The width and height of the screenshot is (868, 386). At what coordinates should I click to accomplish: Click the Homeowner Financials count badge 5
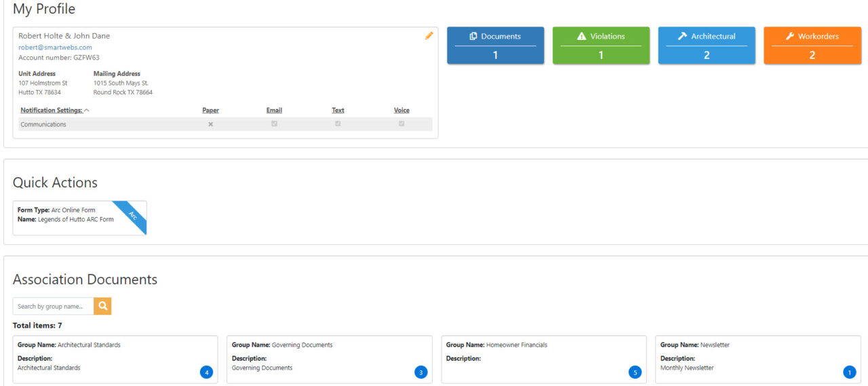click(x=635, y=372)
